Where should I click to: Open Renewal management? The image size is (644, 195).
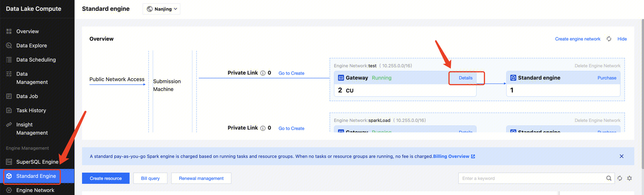pos(201,178)
